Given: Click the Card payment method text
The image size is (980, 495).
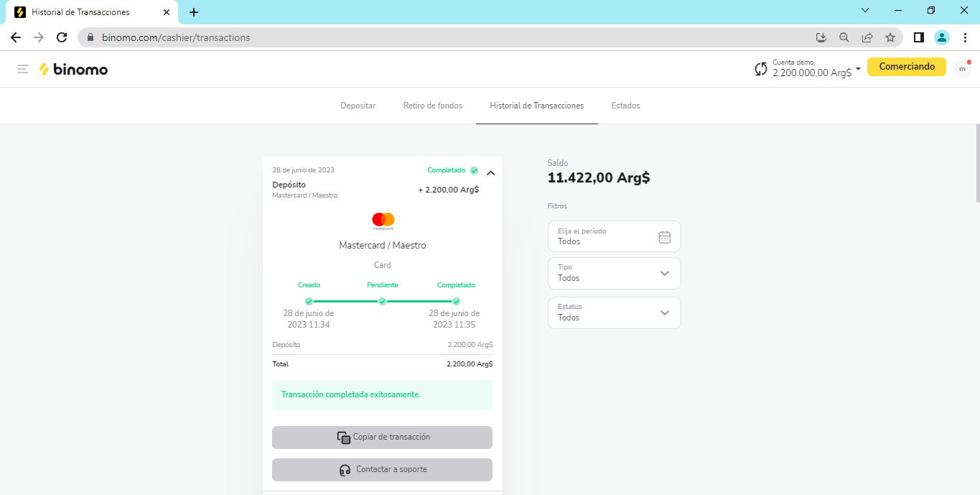Looking at the screenshot, I should click(x=383, y=265).
